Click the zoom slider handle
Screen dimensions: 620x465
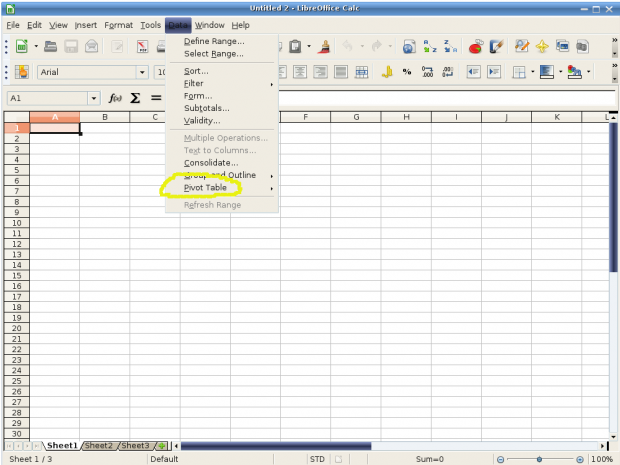(539, 459)
